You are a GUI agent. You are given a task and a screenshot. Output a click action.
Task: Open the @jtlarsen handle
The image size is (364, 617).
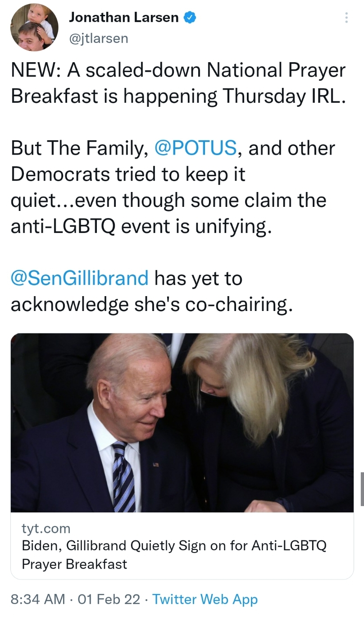(99, 39)
